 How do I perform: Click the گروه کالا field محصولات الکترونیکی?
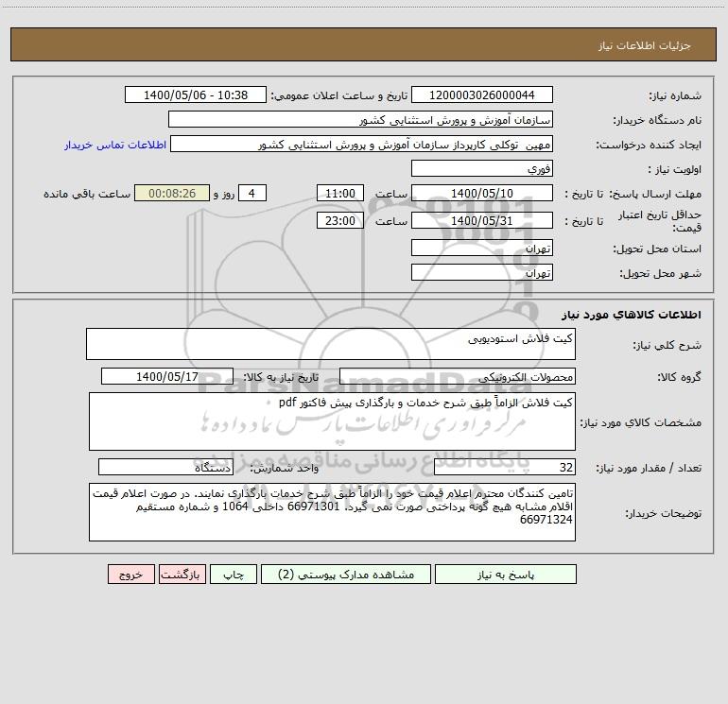(458, 376)
